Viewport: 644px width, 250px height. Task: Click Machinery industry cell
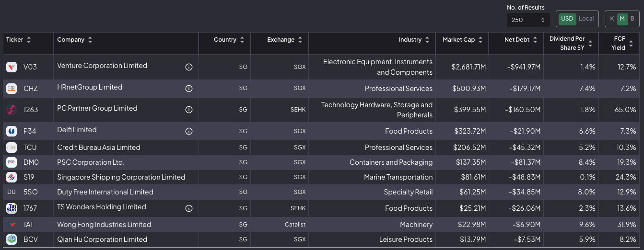tap(416, 225)
